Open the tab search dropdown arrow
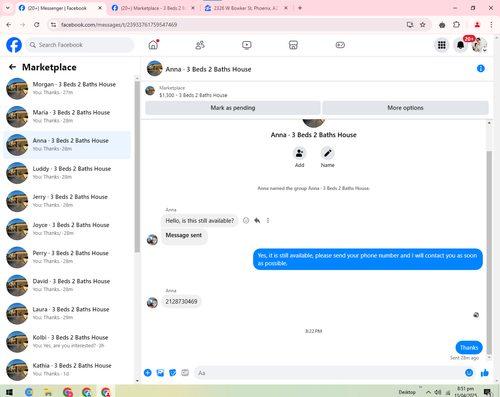Screen dimensions: 500x397 pos(7,8)
